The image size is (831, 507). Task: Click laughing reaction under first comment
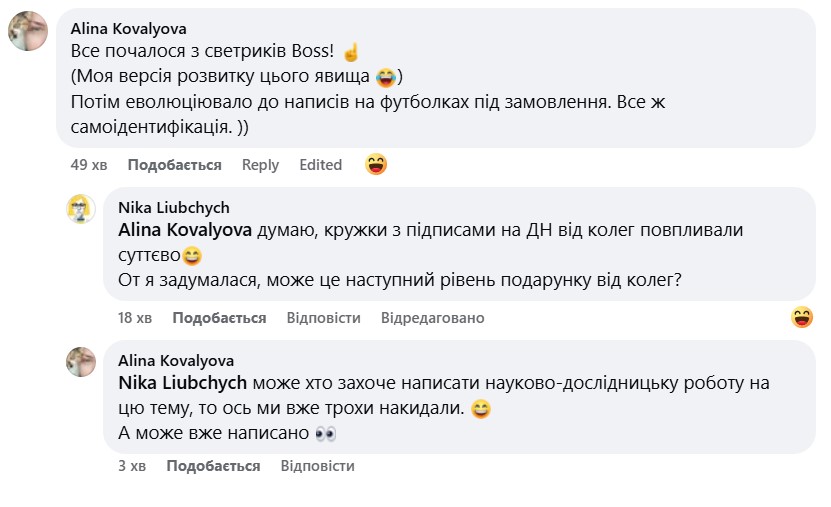point(376,164)
